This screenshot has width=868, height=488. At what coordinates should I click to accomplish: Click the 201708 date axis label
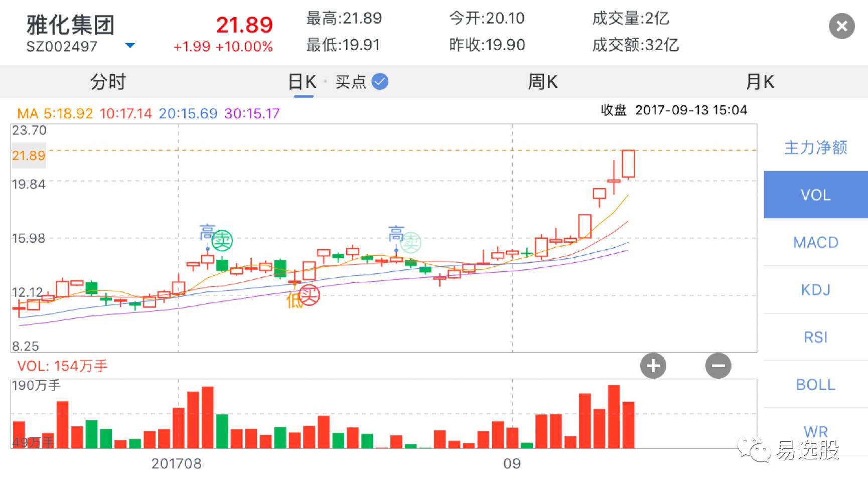coord(177,463)
